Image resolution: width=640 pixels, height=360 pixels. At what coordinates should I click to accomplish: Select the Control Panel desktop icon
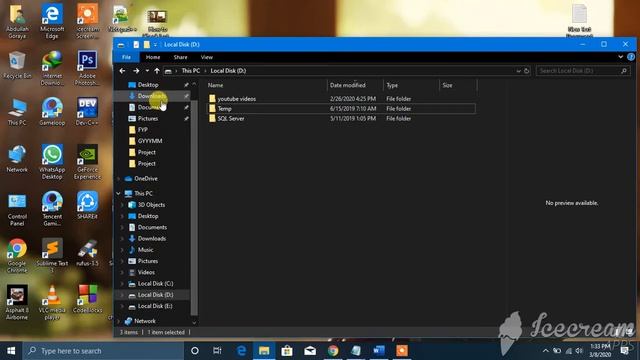(x=17, y=209)
